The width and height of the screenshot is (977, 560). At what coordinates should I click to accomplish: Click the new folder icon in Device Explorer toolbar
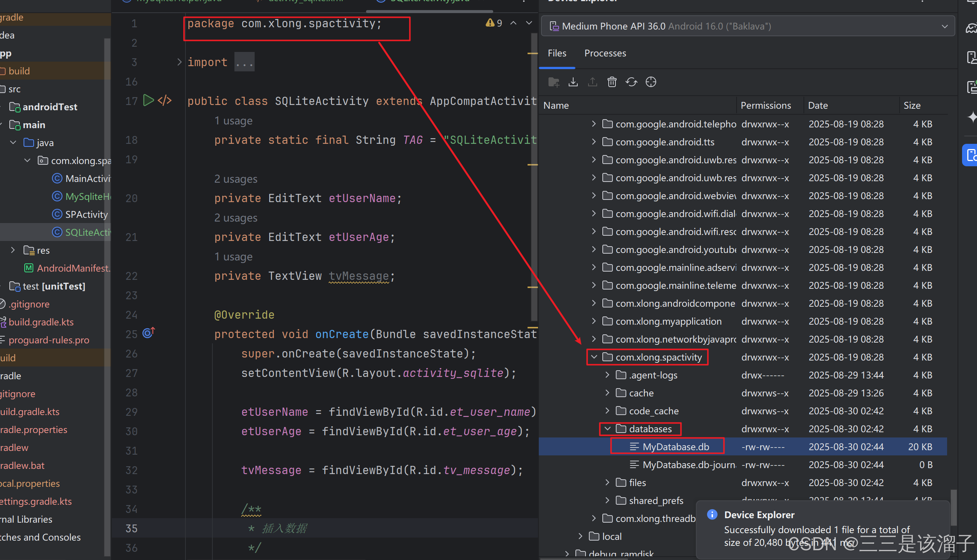click(553, 82)
